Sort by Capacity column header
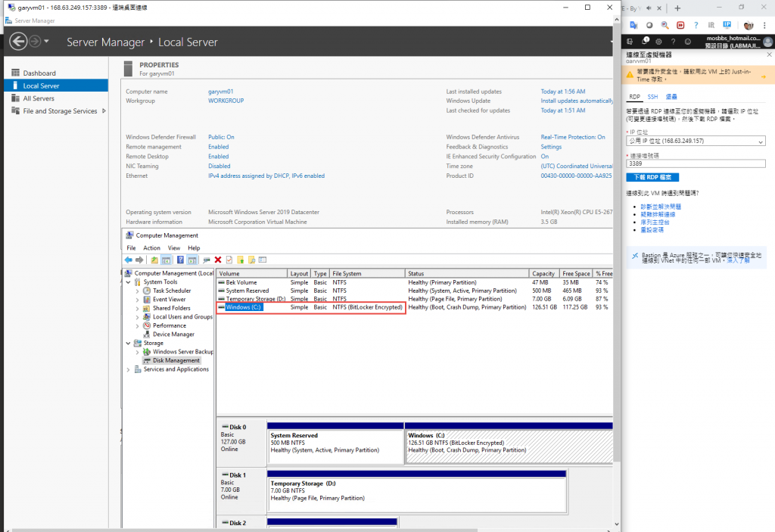775x532 pixels. (x=543, y=273)
